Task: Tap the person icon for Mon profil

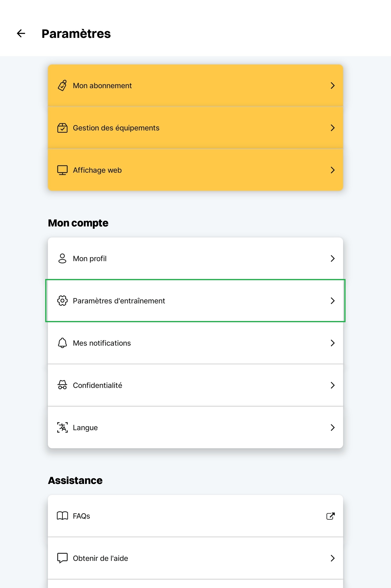Action: [62, 258]
